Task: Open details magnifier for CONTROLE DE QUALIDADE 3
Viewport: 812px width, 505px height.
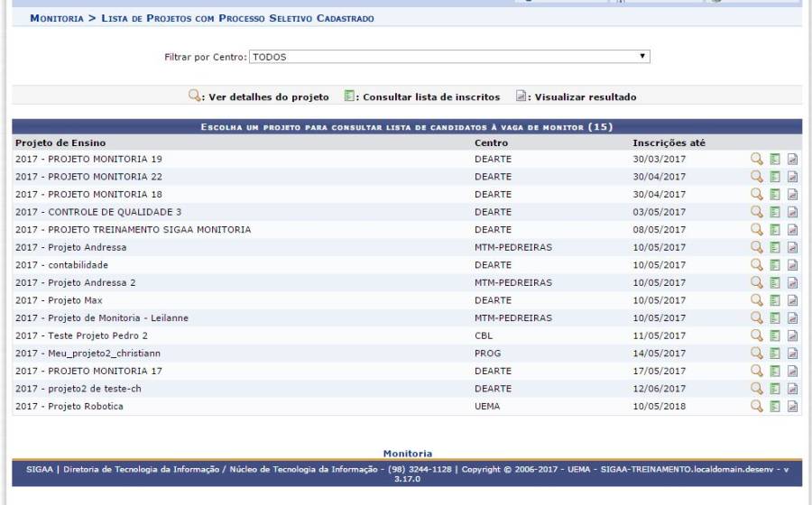Action: [x=756, y=212]
